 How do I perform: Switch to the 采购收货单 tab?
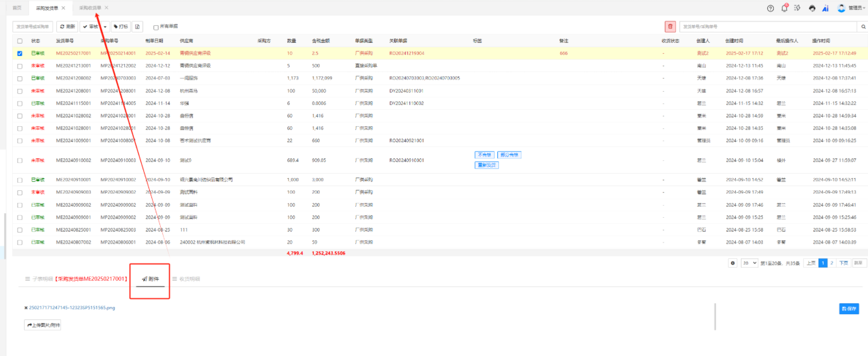pyautogui.click(x=90, y=8)
